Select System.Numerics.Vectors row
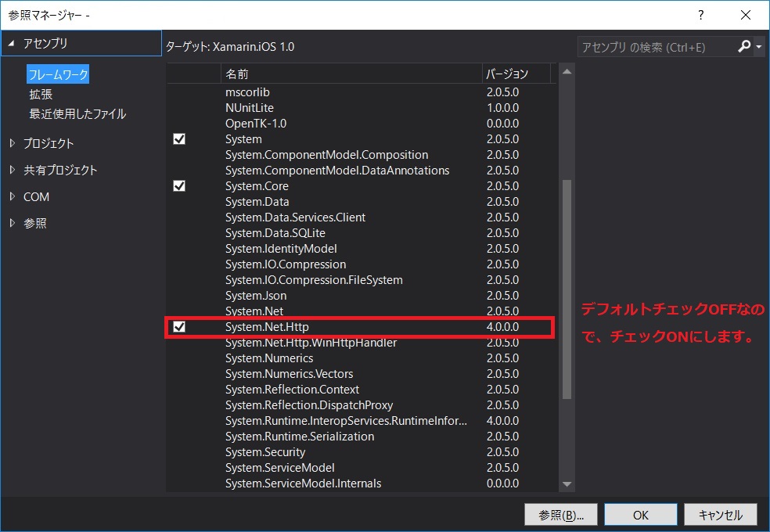 (361, 374)
